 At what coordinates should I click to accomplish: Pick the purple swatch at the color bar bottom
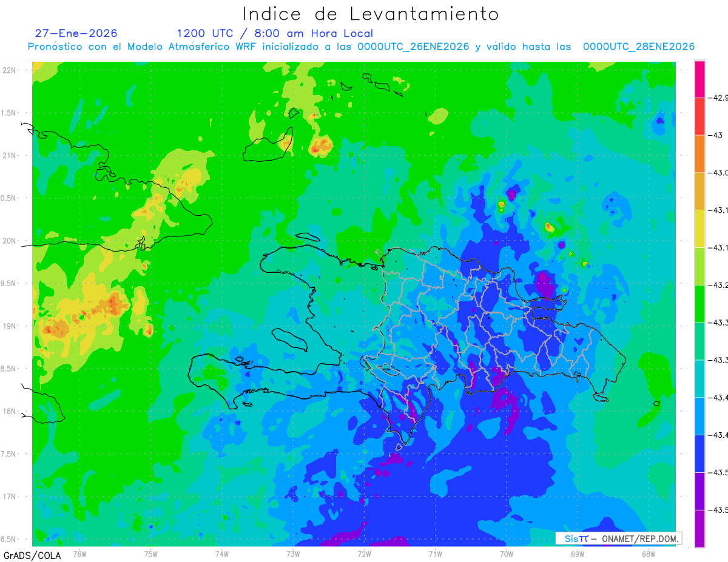(x=699, y=528)
